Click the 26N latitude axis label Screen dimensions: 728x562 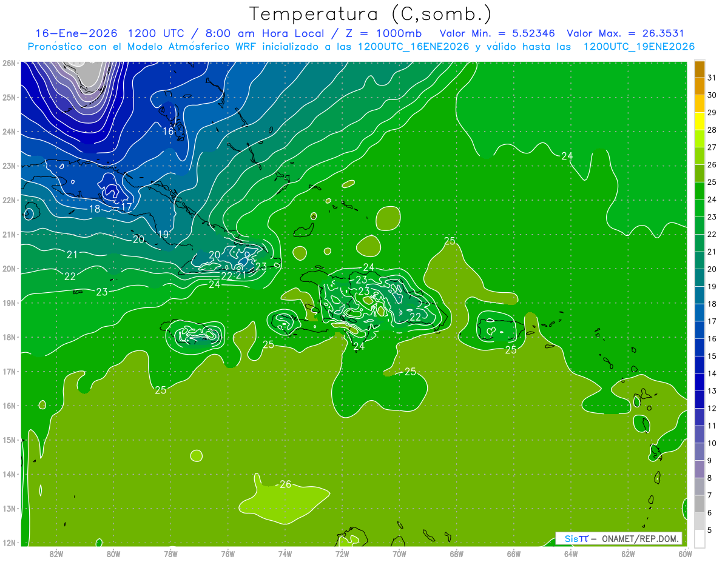8,62
